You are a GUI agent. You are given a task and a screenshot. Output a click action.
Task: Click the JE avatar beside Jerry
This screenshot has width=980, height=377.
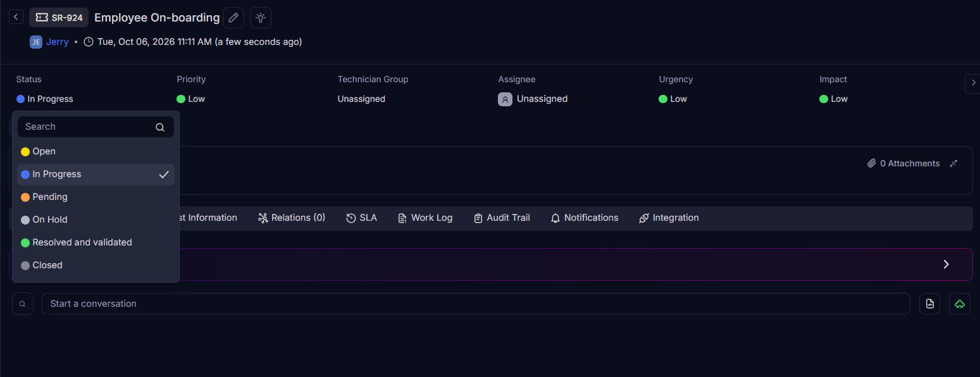(x=36, y=42)
